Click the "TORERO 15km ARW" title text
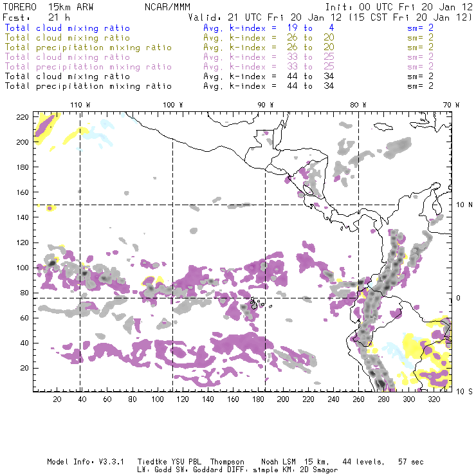Viewport: 476px width, 476px height. pos(48,7)
